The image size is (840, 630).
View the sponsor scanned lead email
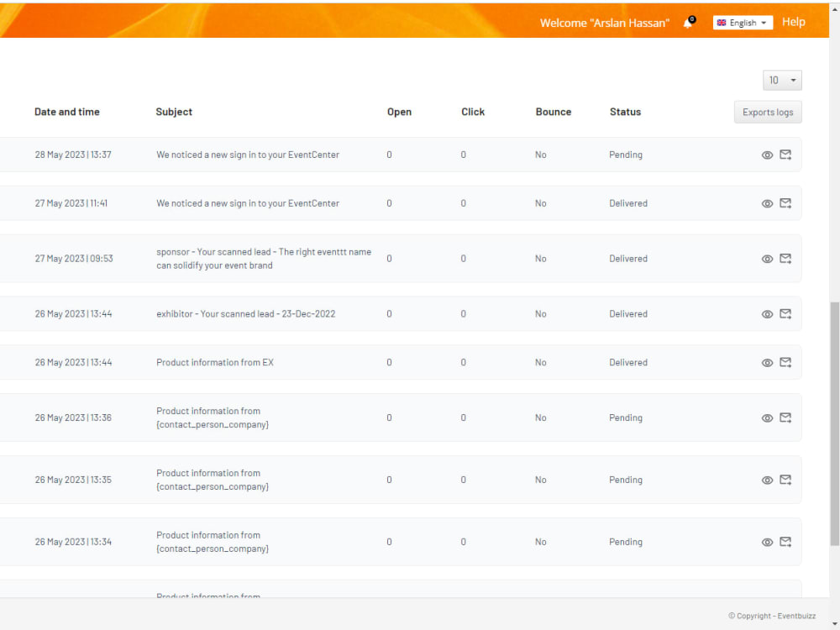(x=767, y=259)
